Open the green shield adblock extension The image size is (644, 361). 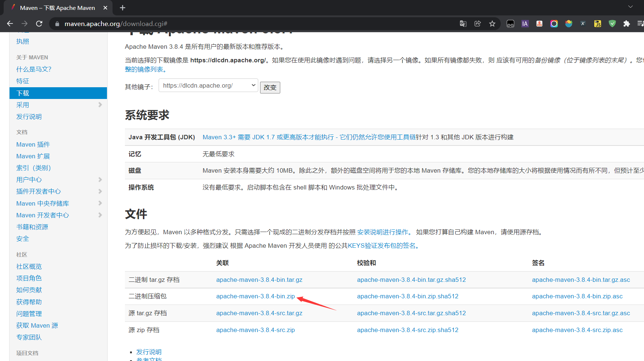(x=612, y=24)
